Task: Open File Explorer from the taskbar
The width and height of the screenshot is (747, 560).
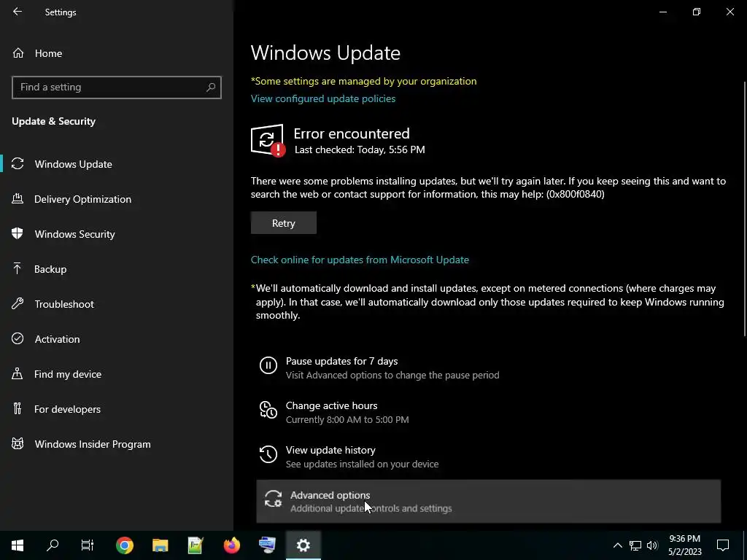Action: click(160, 545)
